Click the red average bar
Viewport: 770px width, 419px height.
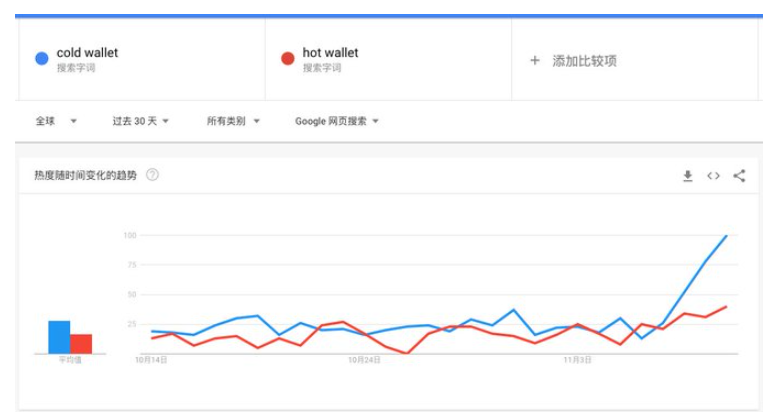(x=81, y=343)
